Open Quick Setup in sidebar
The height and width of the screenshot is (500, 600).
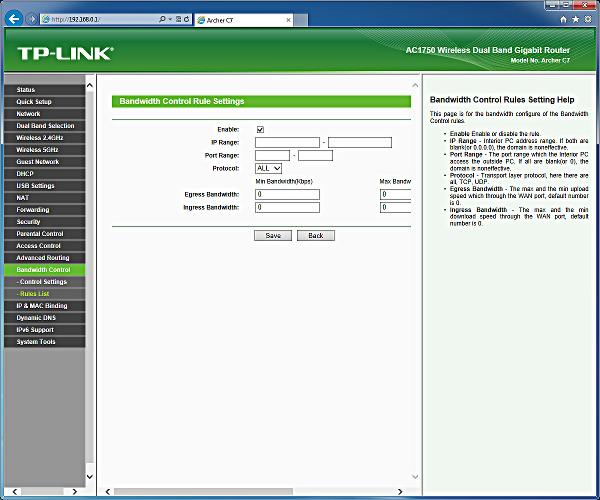[x=45, y=102]
